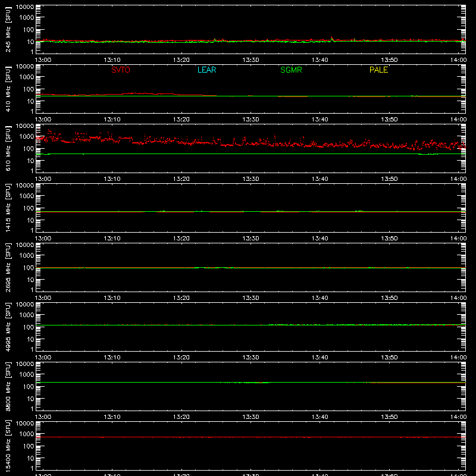Viewport: 476px width, 476px height.
Task: Click 13:40 time label below 610 MHz plot
Action: coord(320,179)
